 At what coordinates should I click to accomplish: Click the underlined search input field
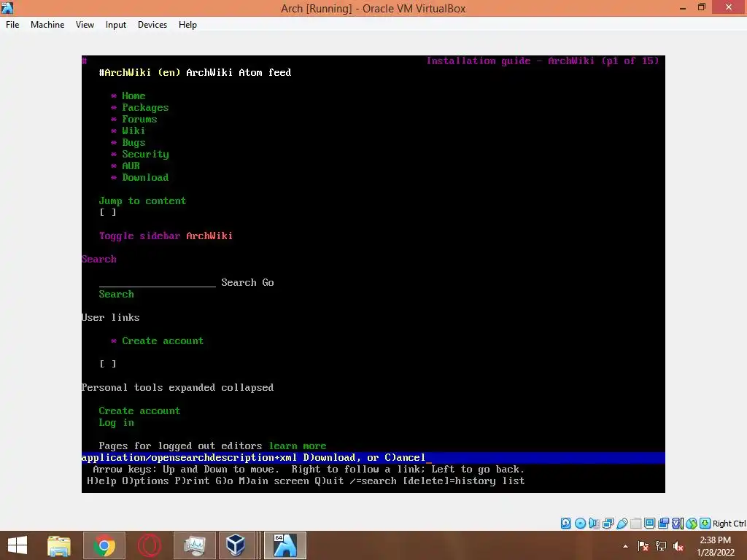(x=158, y=282)
